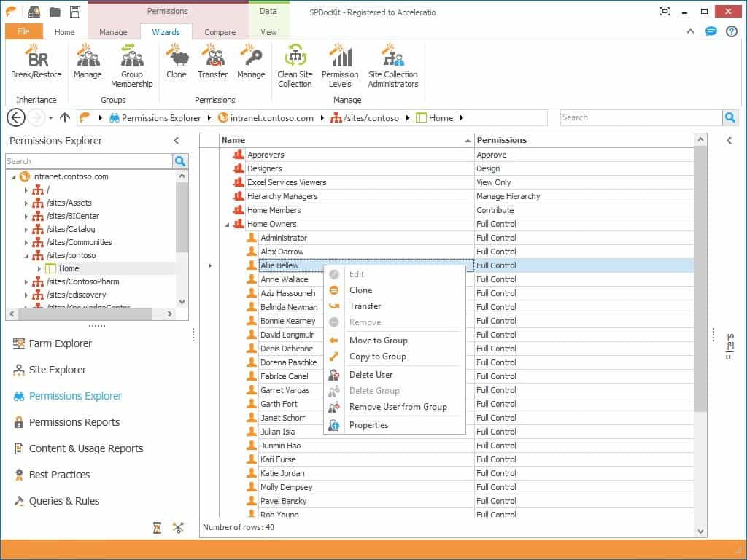Open the help question mark icon
Viewport: 747px width, 560px height.
[732, 32]
